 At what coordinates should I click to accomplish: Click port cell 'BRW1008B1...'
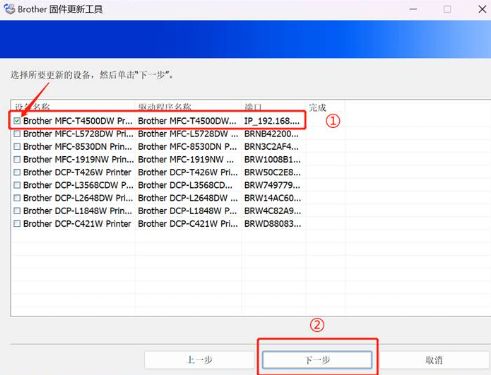[x=272, y=159]
